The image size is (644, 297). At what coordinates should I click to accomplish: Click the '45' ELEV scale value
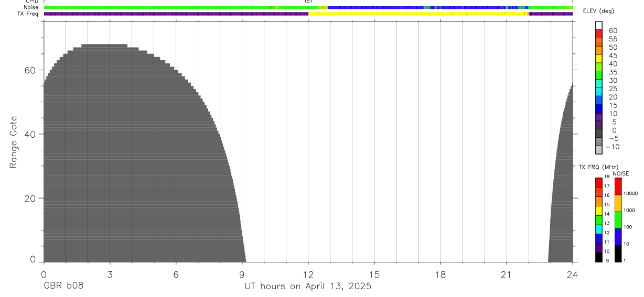pyautogui.click(x=613, y=56)
